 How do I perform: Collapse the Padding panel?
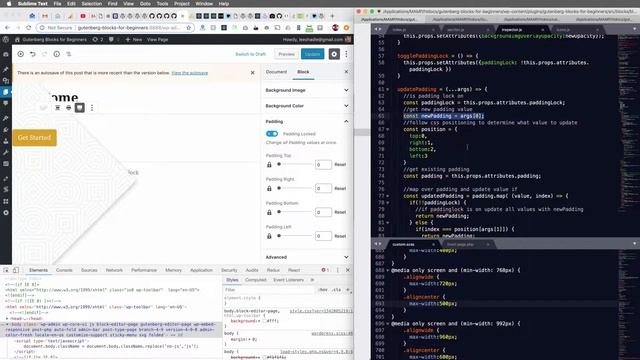tap(307, 122)
